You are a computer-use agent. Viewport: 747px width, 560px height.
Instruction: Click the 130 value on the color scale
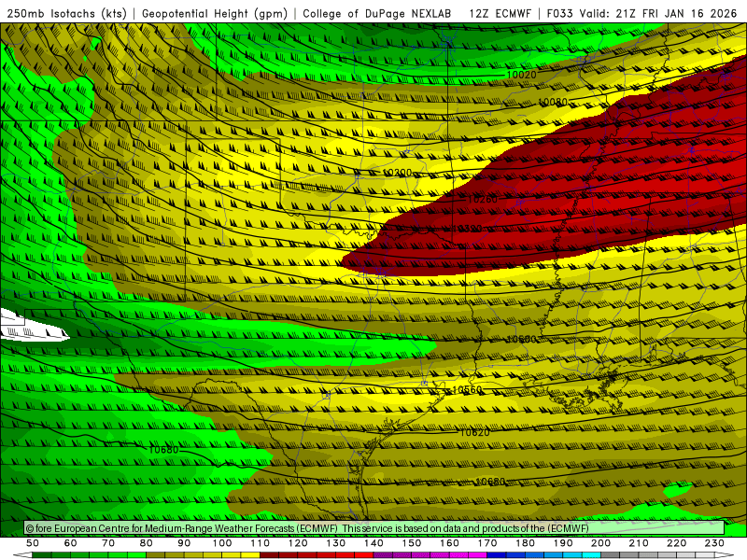coord(335,543)
